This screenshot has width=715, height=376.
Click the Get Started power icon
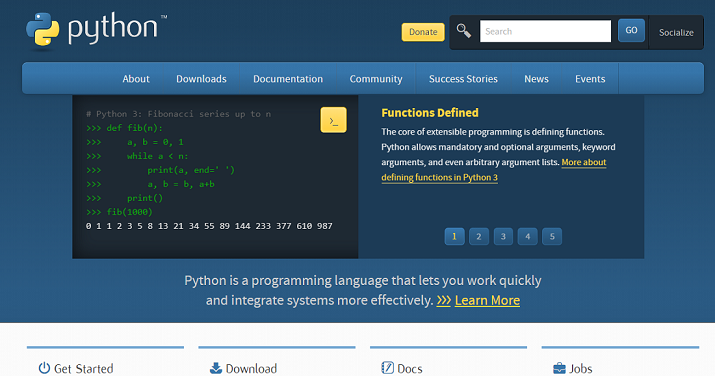coord(44,368)
